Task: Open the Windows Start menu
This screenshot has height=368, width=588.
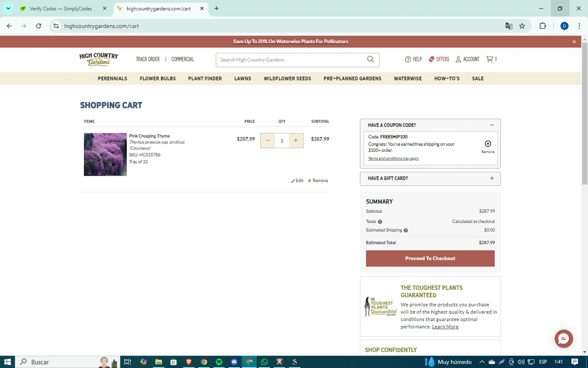Action: coord(7,362)
